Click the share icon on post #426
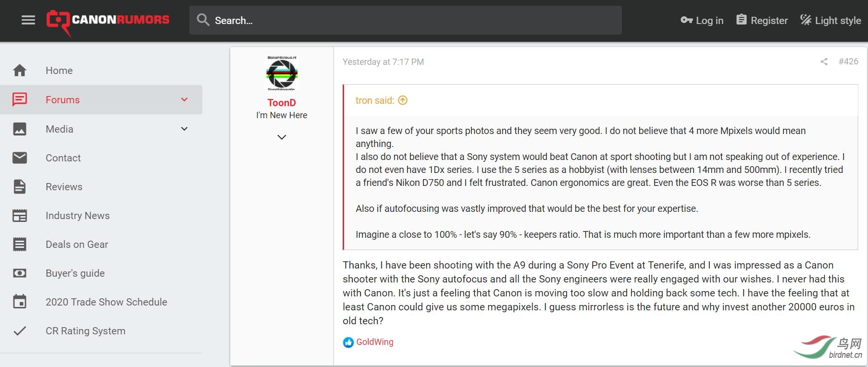The height and width of the screenshot is (367, 868). click(824, 61)
